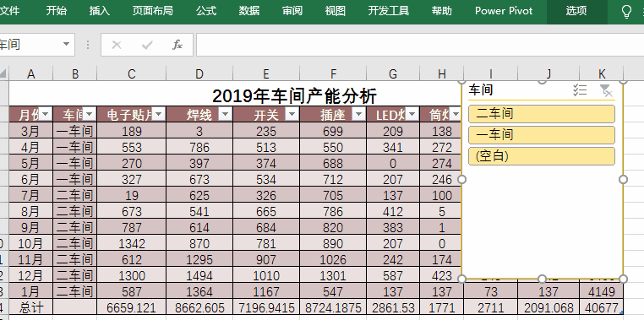Viewport: 644px width, 320px height.
Task: Click cell 1494 in the 12月 row
Action: [199, 276]
